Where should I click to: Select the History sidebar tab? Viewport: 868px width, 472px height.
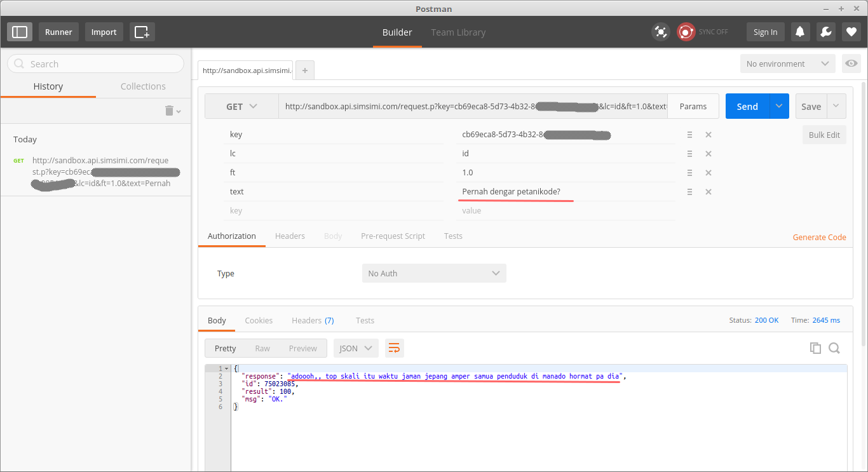click(48, 86)
